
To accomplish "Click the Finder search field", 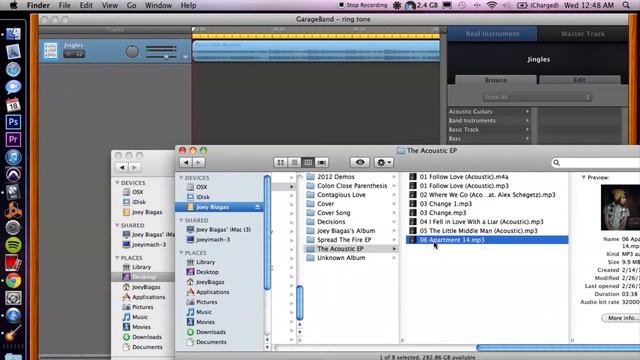I will pyautogui.click(x=596, y=162).
